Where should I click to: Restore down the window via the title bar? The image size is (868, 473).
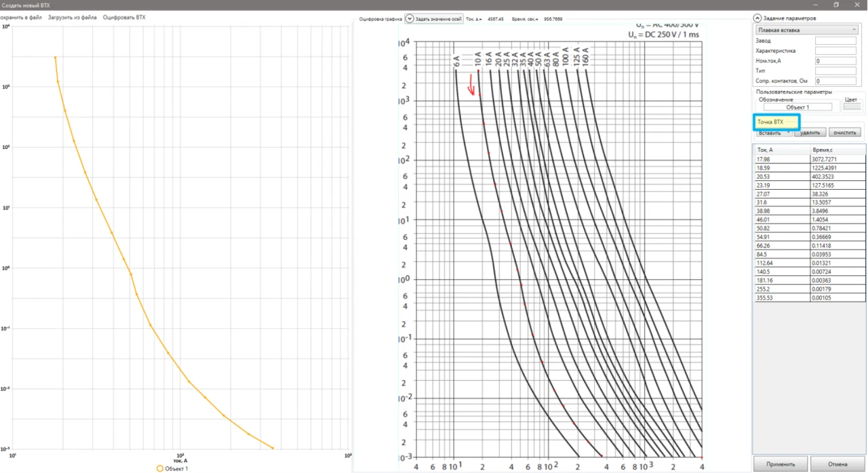pyautogui.click(x=836, y=5)
